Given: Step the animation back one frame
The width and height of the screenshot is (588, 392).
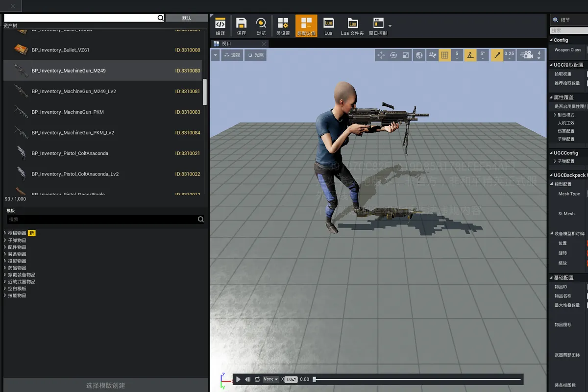Looking at the screenshot, I should (248, 379).
